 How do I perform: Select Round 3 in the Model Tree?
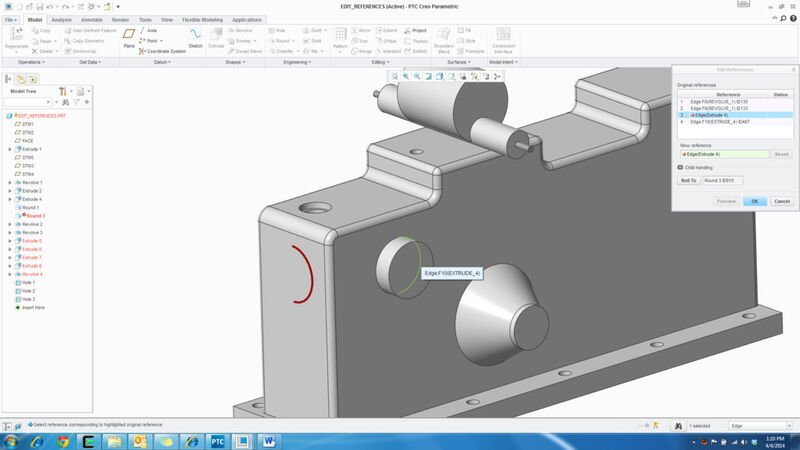pos(33,216)
